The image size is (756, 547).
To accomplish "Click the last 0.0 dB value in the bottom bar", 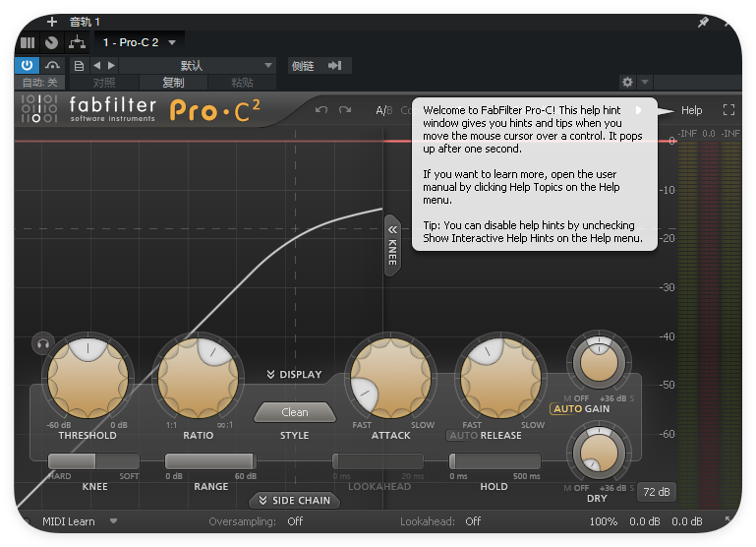I will tap(687, 521).
